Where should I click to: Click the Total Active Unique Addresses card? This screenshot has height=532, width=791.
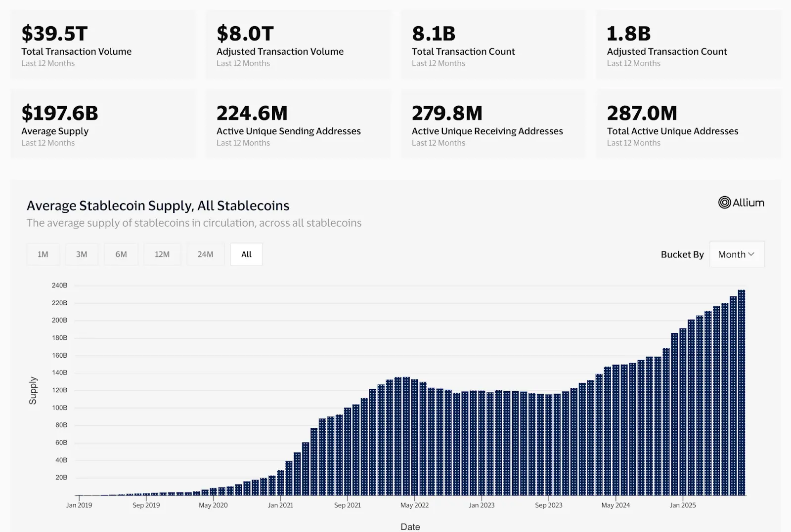(x=688, y=123)
